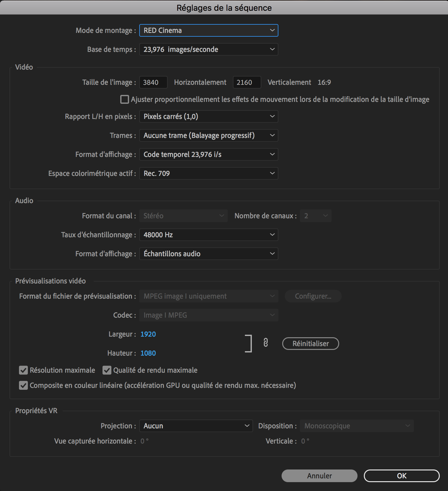Open the Mode de montage dropdown
Screen dimensions: 448x491
[x=208, y=30]
